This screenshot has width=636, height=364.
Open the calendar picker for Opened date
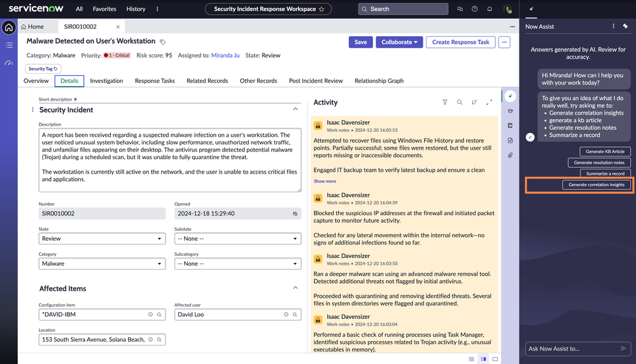(x=295, y=214)
